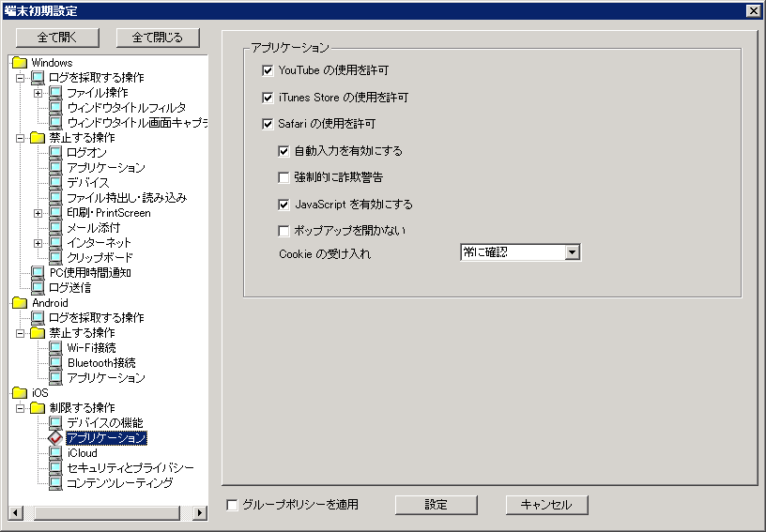This screenshot has height=532, width=766.
Task: Click the monitor icon next to Bluetooth接続
Action: click(55, 362)
